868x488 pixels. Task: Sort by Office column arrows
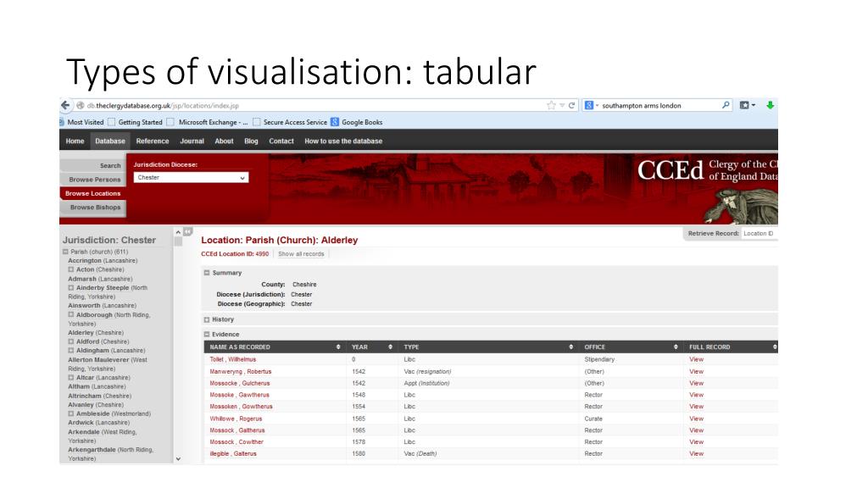tap(676, 347)
